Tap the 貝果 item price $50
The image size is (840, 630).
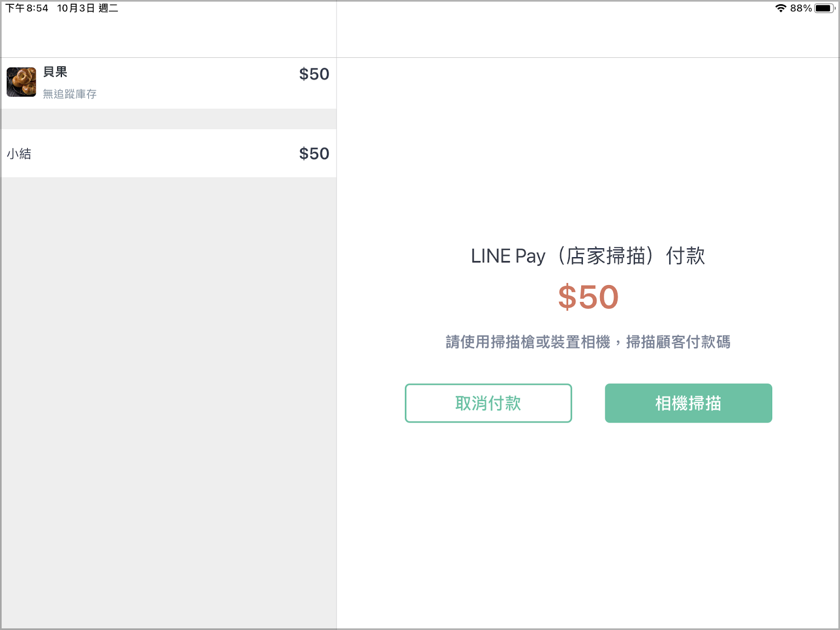[x=314, y=74]
